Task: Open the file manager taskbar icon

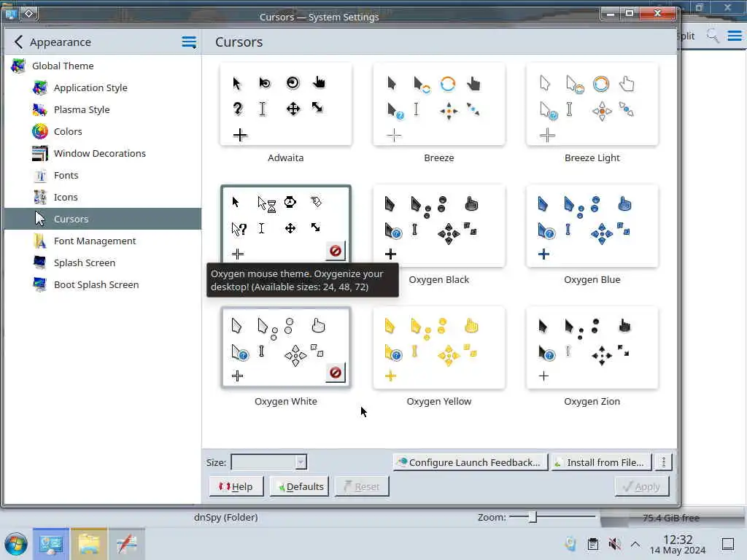Action: pos(89,544)
